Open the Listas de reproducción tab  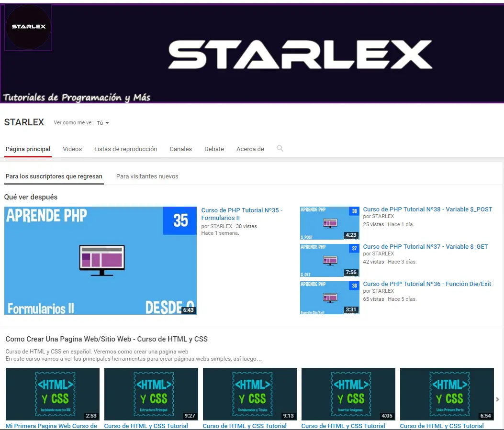click(x=126, y=149)
